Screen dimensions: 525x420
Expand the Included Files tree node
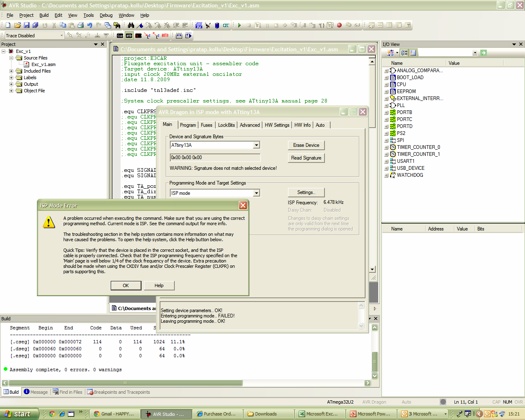click(11, 71)
